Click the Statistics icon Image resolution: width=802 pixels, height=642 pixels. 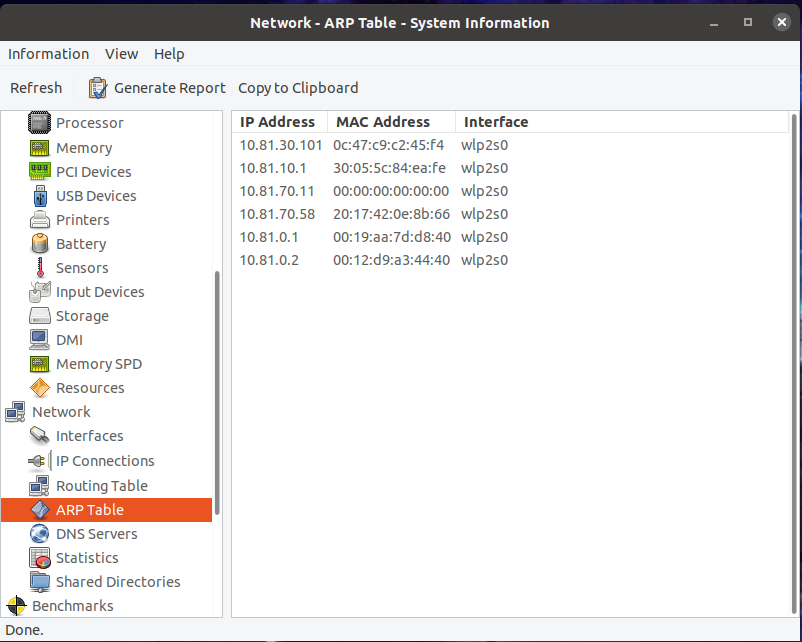(40, 558)
